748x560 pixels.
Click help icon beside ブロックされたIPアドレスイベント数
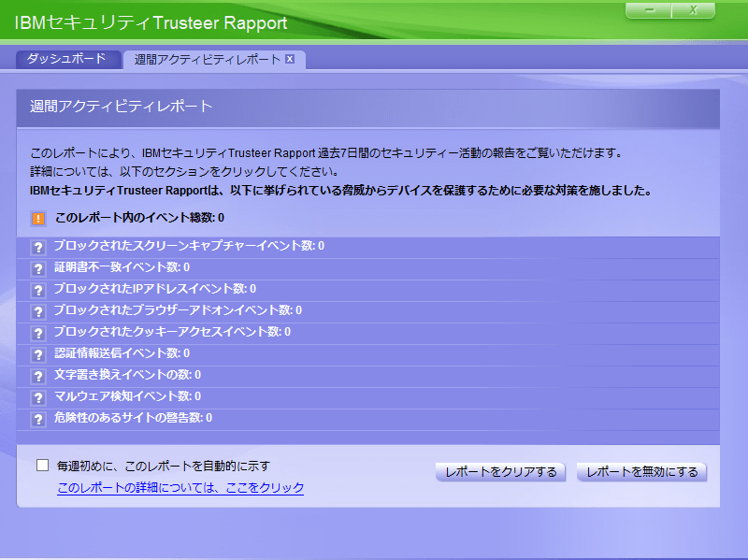point(38,291)
